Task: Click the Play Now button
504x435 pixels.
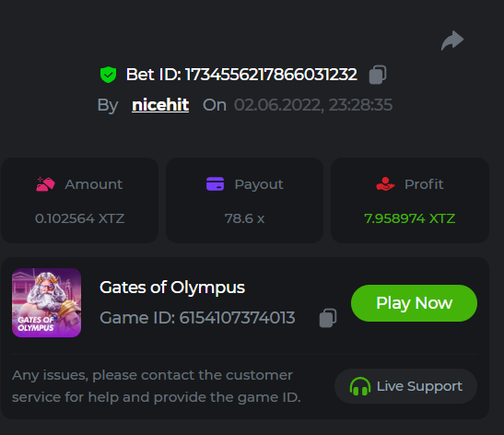Action: pos(414,303)
